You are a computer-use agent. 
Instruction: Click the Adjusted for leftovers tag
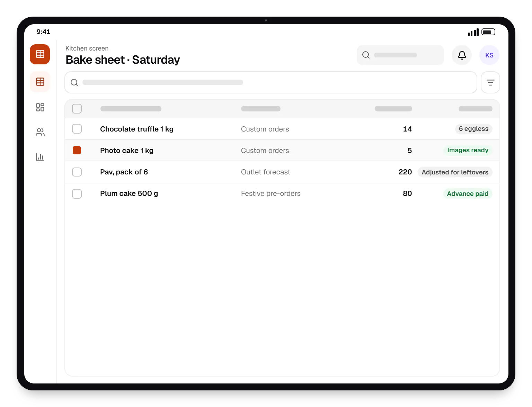[455, 172]
